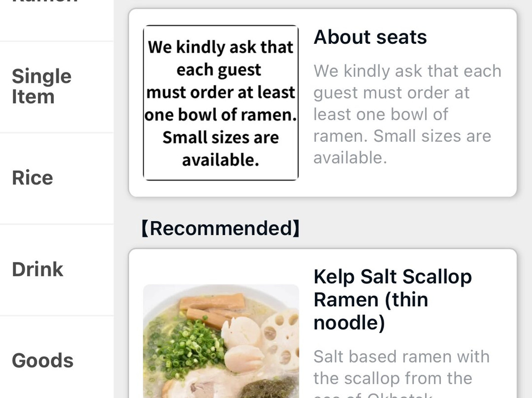Viewport: 532px width, 398px height.
Task: Select Kelp Salt Scallop Ramen (thin noodle) title
Action: tap(393, 299)
